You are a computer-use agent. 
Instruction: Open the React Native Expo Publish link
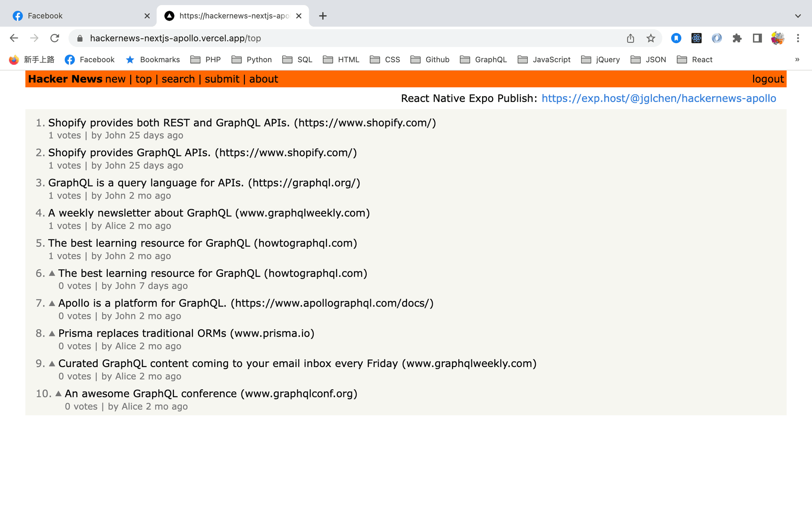(x=659, y=98)
